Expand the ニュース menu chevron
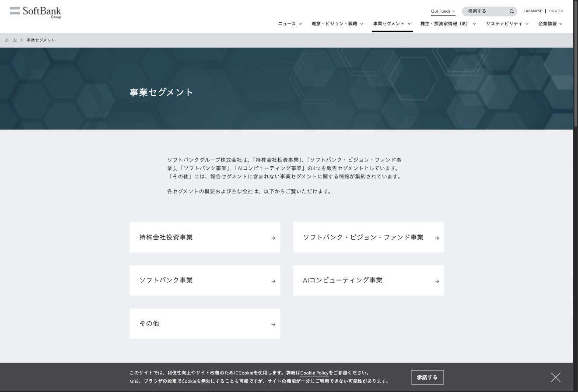The width and height of the screenshot is (578, 392). [300, 24]
